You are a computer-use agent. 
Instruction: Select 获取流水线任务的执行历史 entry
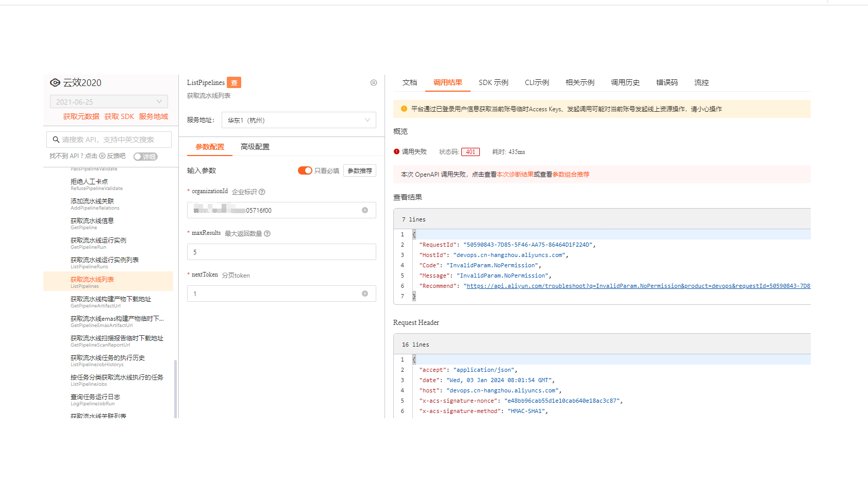(x=108, y=360)
